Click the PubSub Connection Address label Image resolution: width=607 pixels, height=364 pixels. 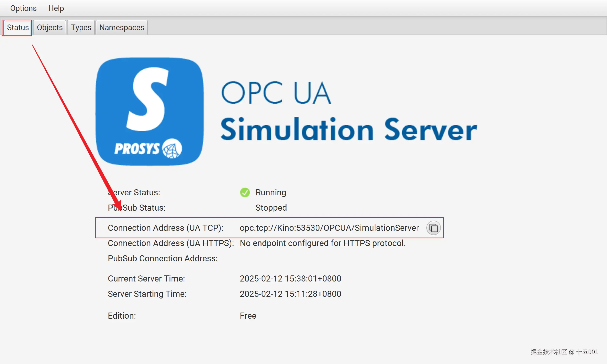163,258
